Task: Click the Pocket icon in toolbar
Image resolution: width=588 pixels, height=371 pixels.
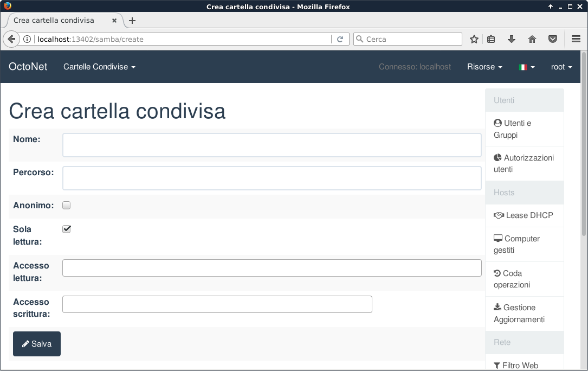Action: click(x=553, y=39)
